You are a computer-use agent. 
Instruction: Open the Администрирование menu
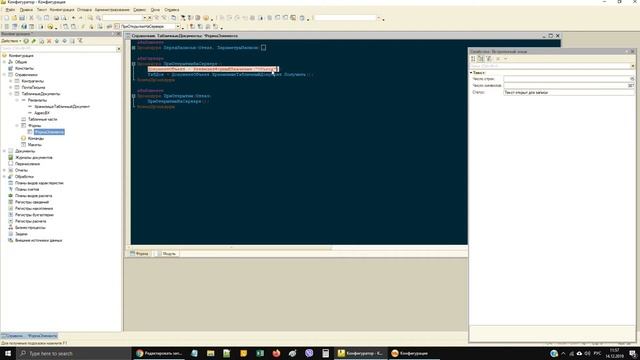tap(112, 9)
